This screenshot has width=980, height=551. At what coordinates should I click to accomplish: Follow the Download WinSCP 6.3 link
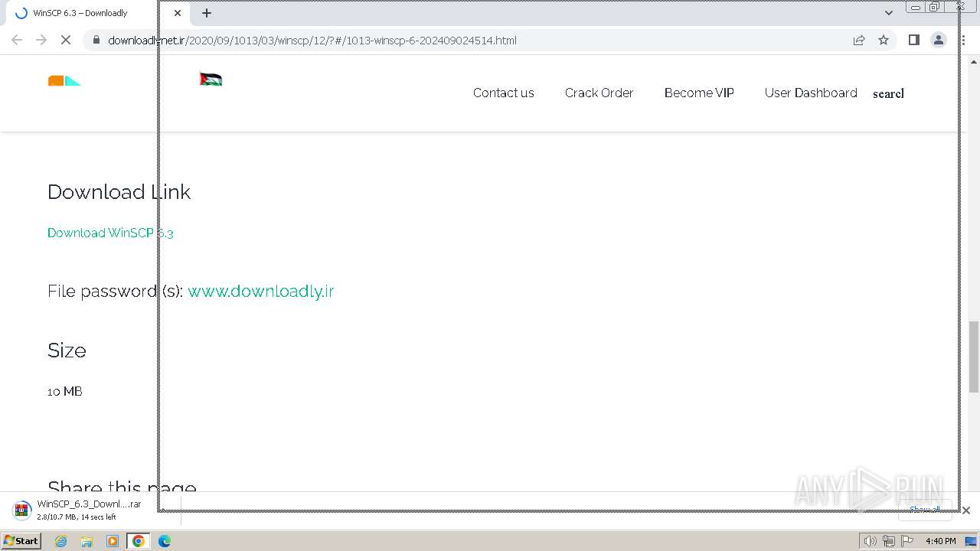point(110,233)
